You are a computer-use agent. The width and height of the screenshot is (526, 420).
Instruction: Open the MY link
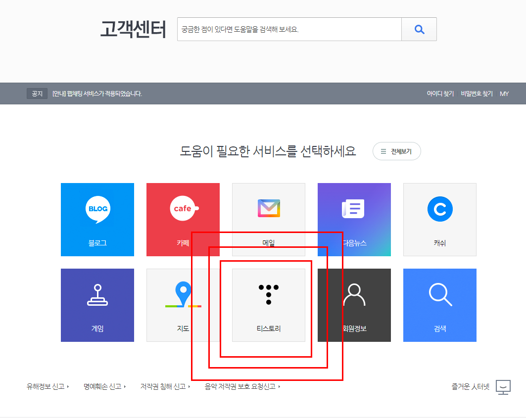coord(504,93)
